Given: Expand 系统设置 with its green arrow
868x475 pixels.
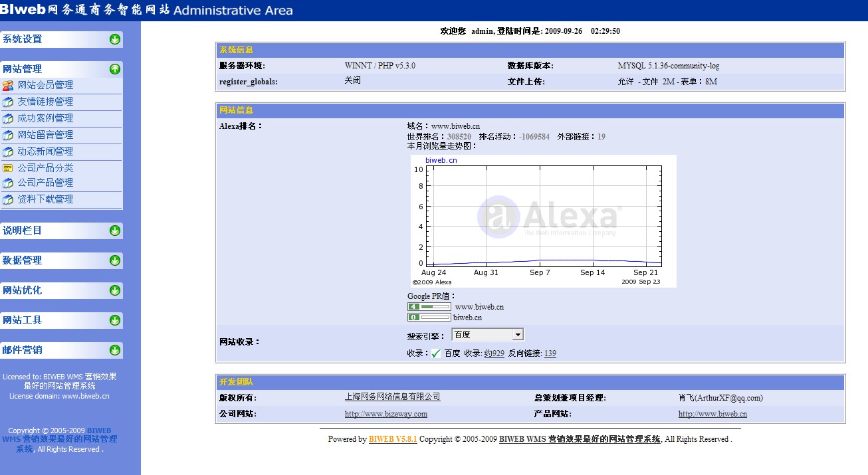Looking at the screenshot, I should (x=115, y=39).
